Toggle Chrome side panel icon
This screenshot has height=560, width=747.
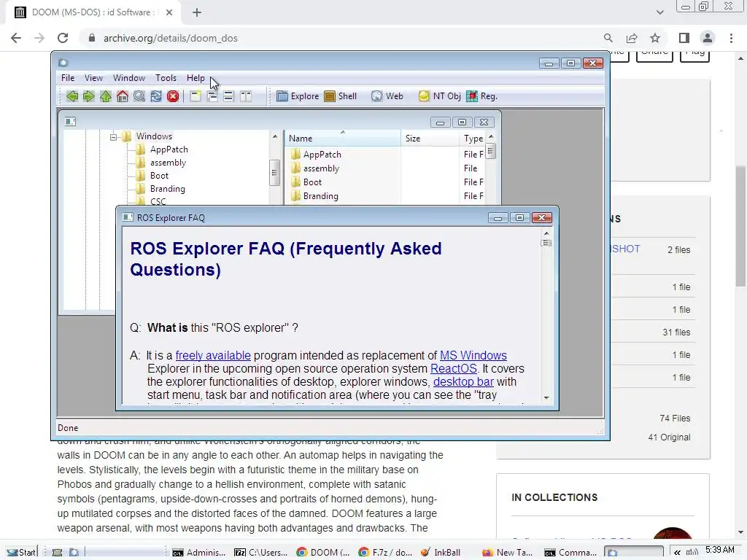(x=684, y=38)
